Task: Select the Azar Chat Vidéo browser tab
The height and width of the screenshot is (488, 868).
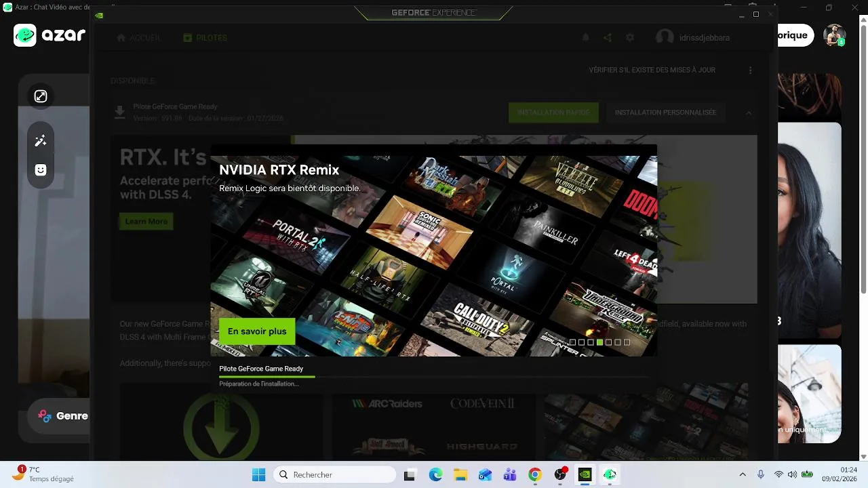Action: click(46, 7)
